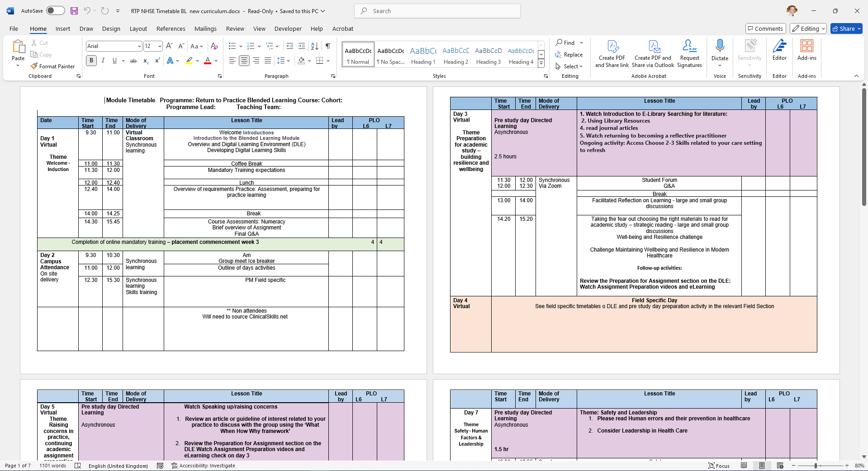Image resolution: width=868 pixels, height=471 pixels.
Task: Toggle Print Layout view button
Action: point(762,466)
